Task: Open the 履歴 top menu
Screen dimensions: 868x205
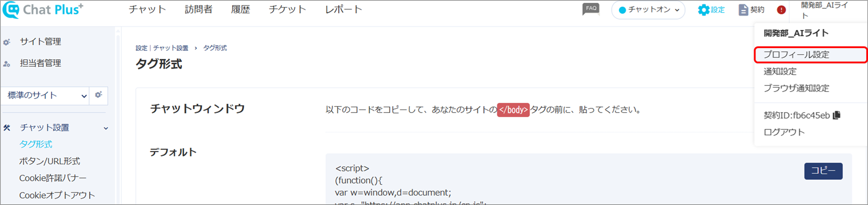Action: coord(241,9)
